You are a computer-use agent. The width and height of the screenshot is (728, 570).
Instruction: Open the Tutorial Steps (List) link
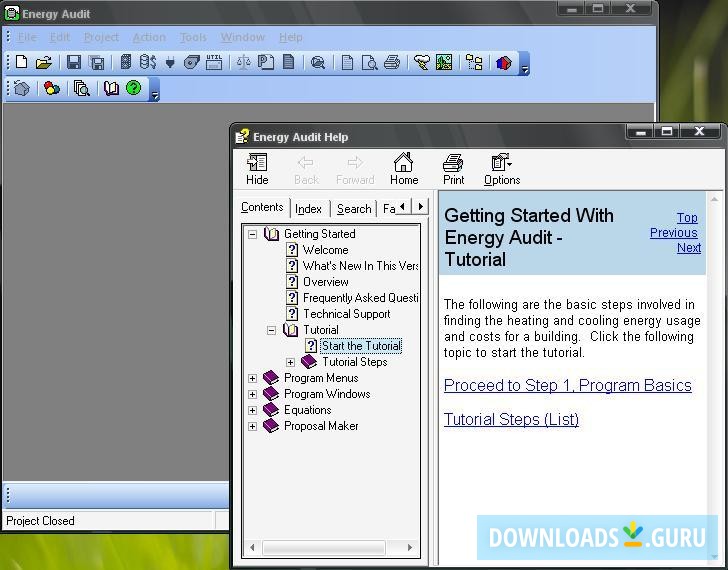tap(511, 419)
